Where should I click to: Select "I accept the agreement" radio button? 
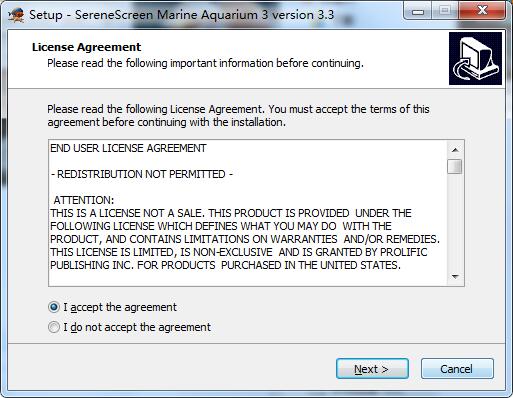tap(54, 307)
